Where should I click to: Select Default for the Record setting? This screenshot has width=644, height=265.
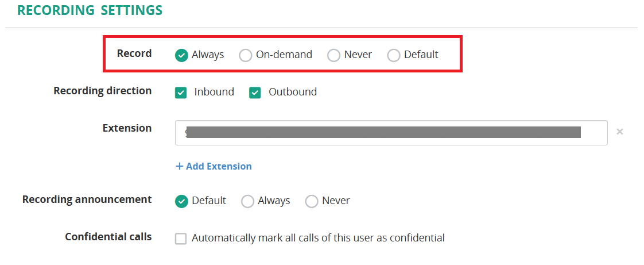pyautogui.click(x=394, y=55)
